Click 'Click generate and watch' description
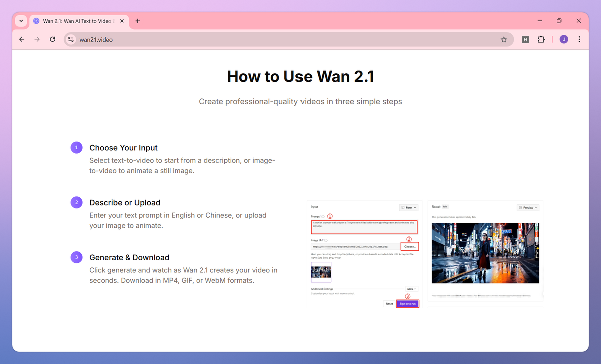The height and width of the screenshot is (364, 601). coord(183,275)
